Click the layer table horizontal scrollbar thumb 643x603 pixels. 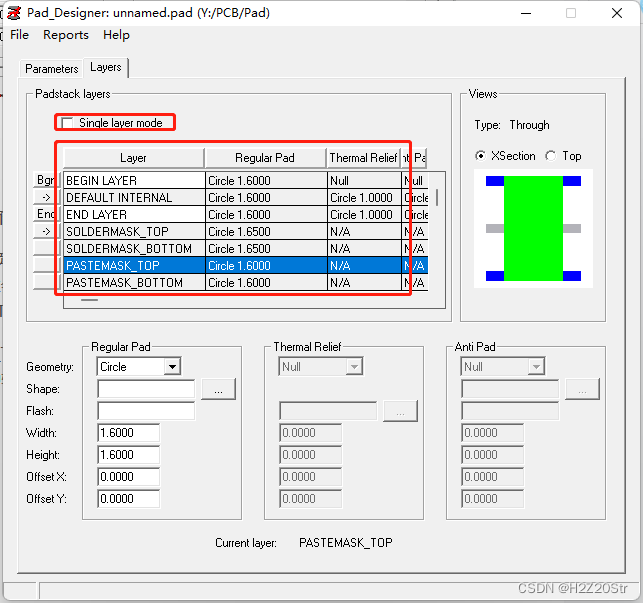[x=89, y=300]
